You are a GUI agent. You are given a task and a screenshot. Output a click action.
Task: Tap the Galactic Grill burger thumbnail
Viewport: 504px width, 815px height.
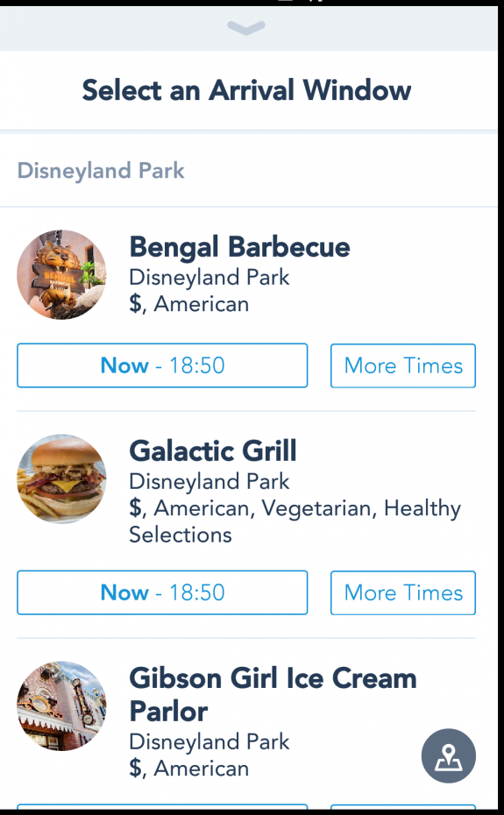[x=61, y=478]
